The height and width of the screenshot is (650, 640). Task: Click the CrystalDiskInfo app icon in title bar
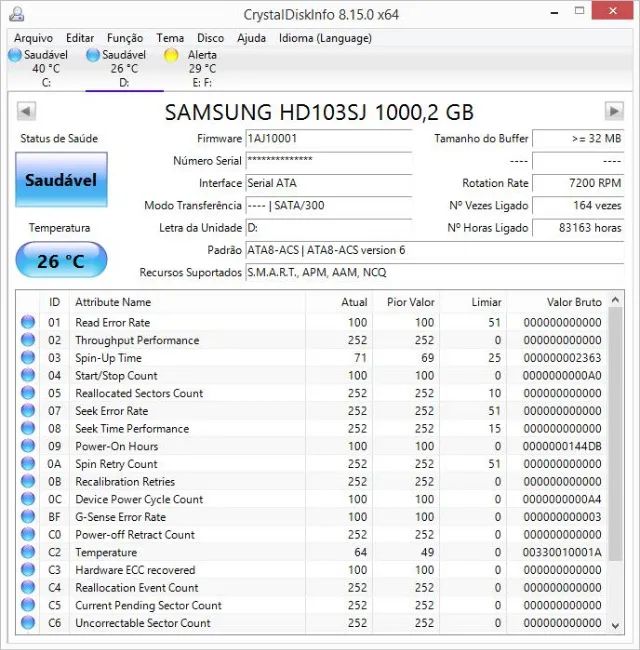tap(17, 14)
